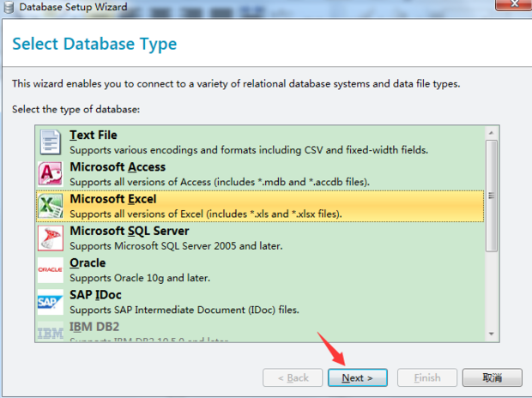Click 'Supports Microsoft SQL Server 2005 and later.' text
This screenshot has width=532, height=398.
(x=176, y=245)
